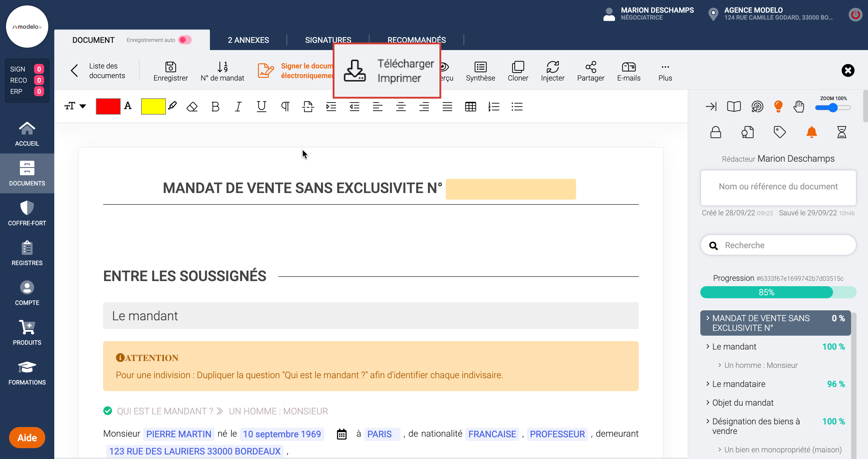Expand the Objet du mandat section
The image size is (868, 459).
pyautogui.click(x=743, y=402)
